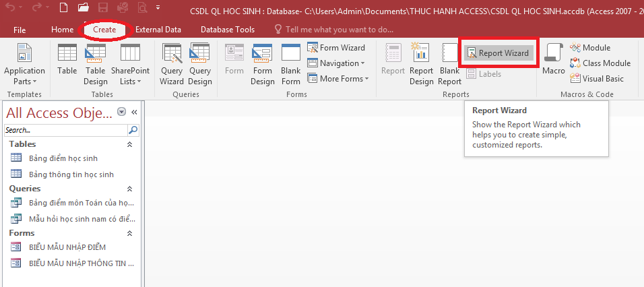This screenshot has width=644, height=287.
Task: Open the Database Tools tab
Action: 228,30
